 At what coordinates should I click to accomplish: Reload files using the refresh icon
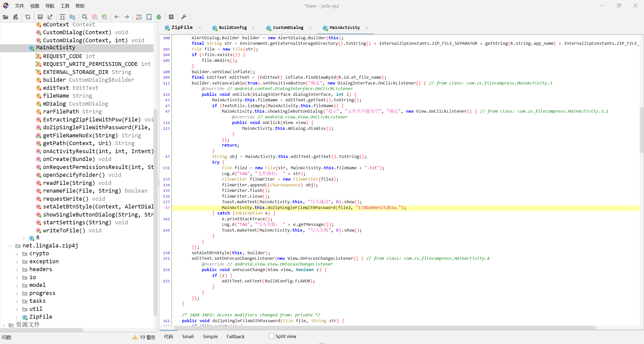28,17
